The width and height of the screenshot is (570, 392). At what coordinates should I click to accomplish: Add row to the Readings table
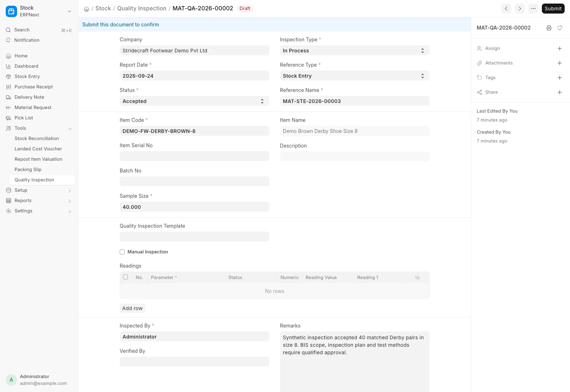pyautogui.click(x=132, y=308)
